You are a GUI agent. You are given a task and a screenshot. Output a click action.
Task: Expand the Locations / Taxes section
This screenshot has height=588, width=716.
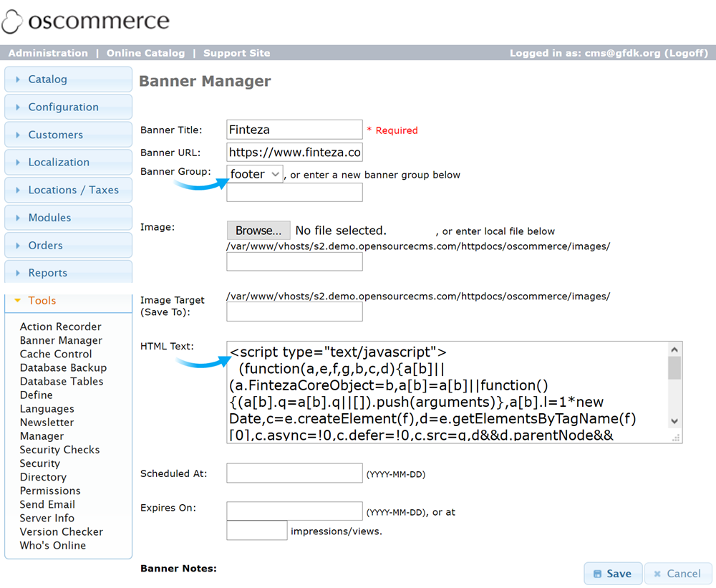(73, 191)
